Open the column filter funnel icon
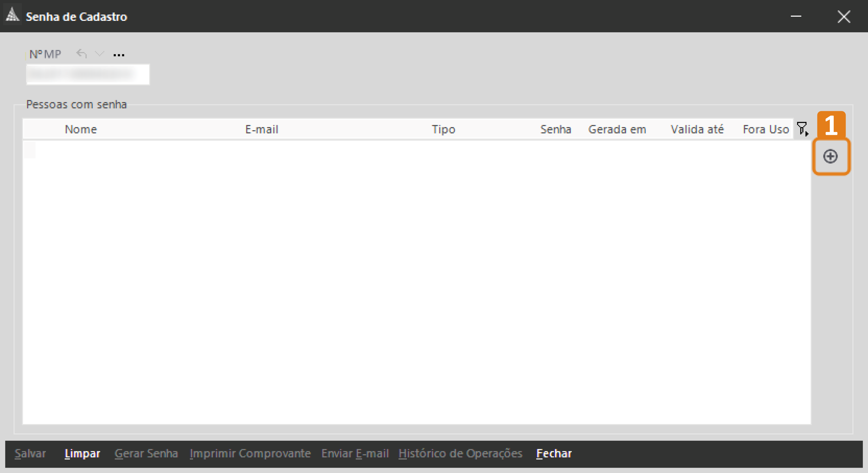 (802, 129)
